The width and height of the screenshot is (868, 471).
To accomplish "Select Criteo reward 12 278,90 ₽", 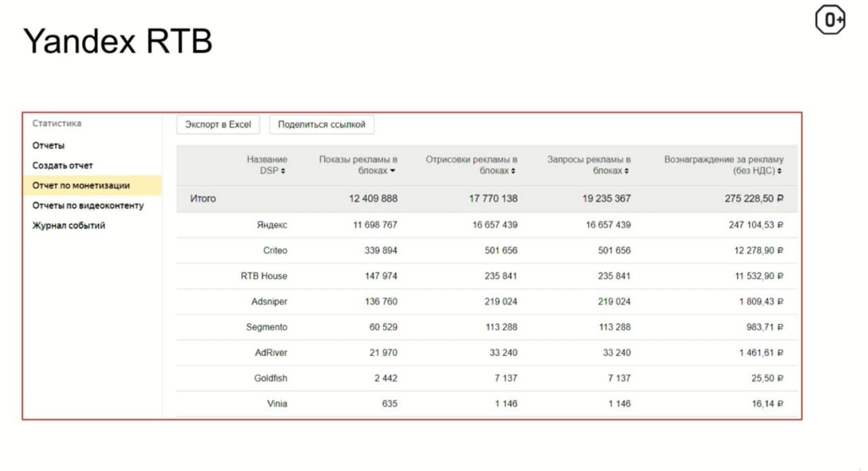I will (x=759, y=250).
